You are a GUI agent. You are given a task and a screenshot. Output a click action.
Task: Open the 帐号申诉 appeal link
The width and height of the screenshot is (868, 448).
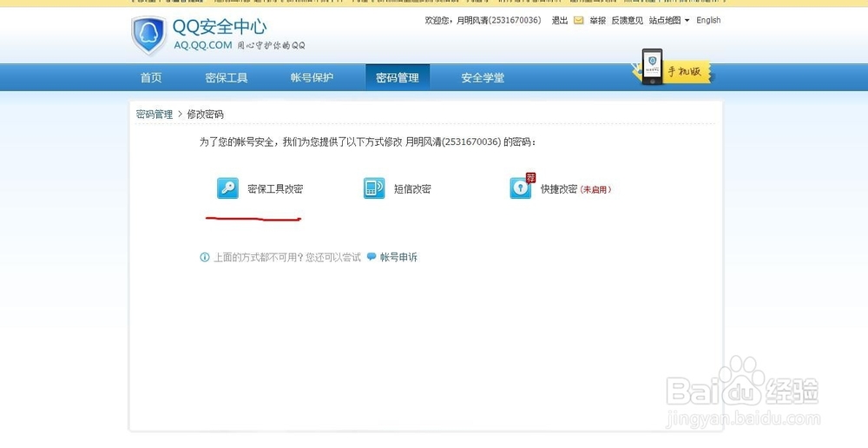click(x=398, y=257)
